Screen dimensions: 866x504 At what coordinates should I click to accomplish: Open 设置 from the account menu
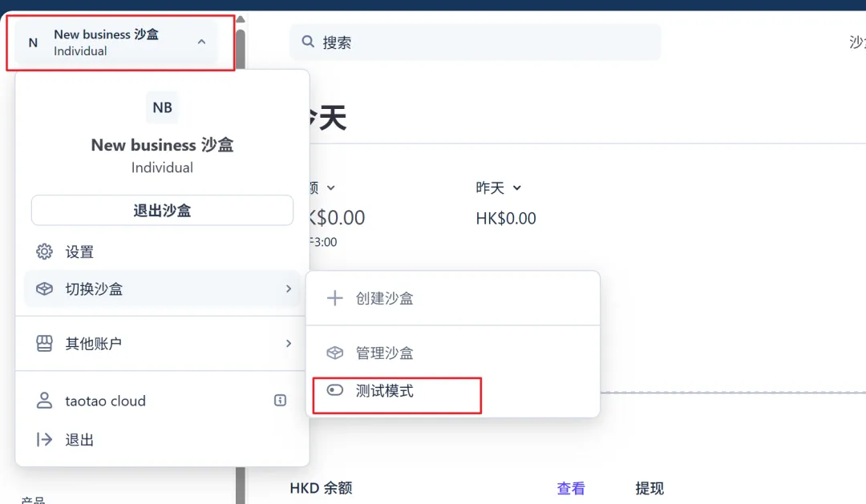click(79, 252)
